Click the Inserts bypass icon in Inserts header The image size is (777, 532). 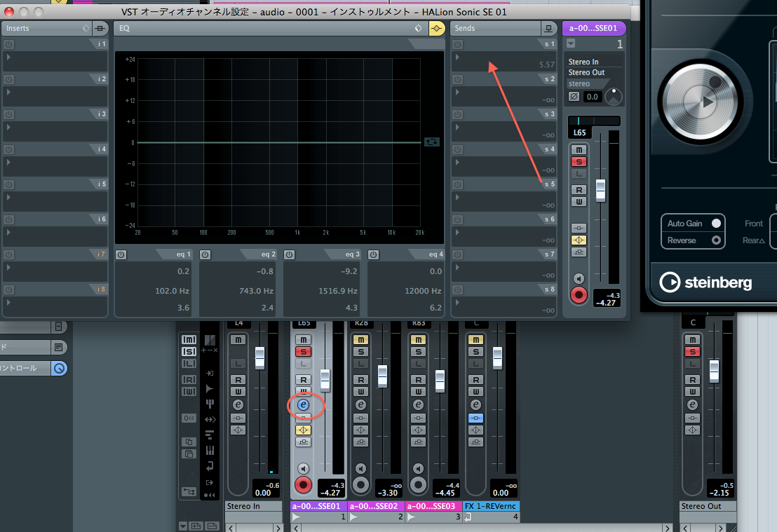point(100,29)
